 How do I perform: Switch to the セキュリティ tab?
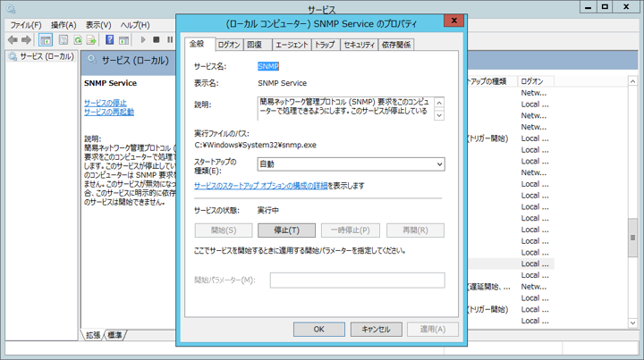tap(359, 45)
